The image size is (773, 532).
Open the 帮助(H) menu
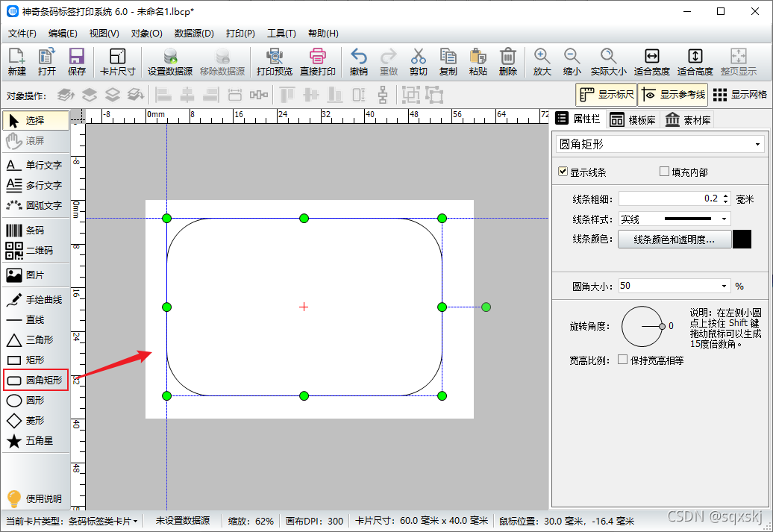323,33
